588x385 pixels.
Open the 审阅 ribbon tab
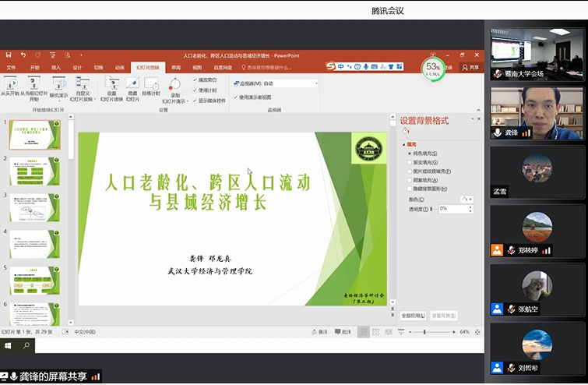pos(176,68)
